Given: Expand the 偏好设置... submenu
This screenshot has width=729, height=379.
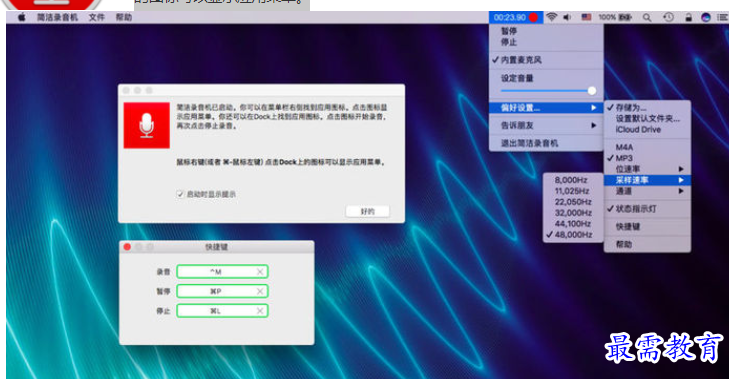Looking at the screenshot, I should (546, 108).
